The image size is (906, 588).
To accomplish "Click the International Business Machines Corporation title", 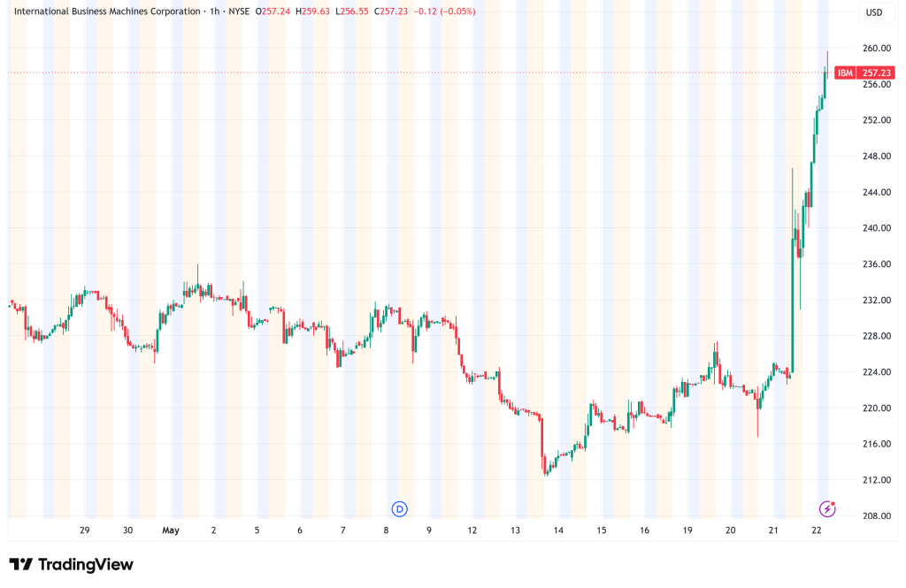I will 107,11.
